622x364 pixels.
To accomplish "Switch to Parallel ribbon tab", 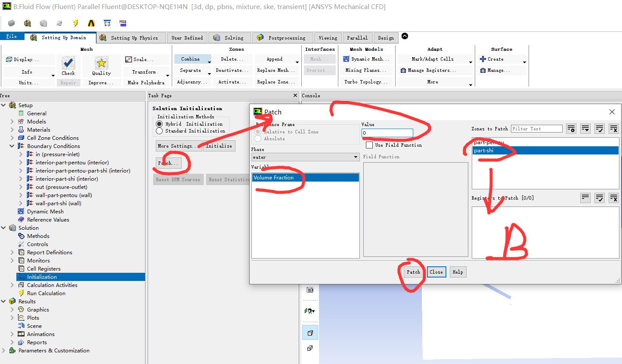I will tap(357, 38).
